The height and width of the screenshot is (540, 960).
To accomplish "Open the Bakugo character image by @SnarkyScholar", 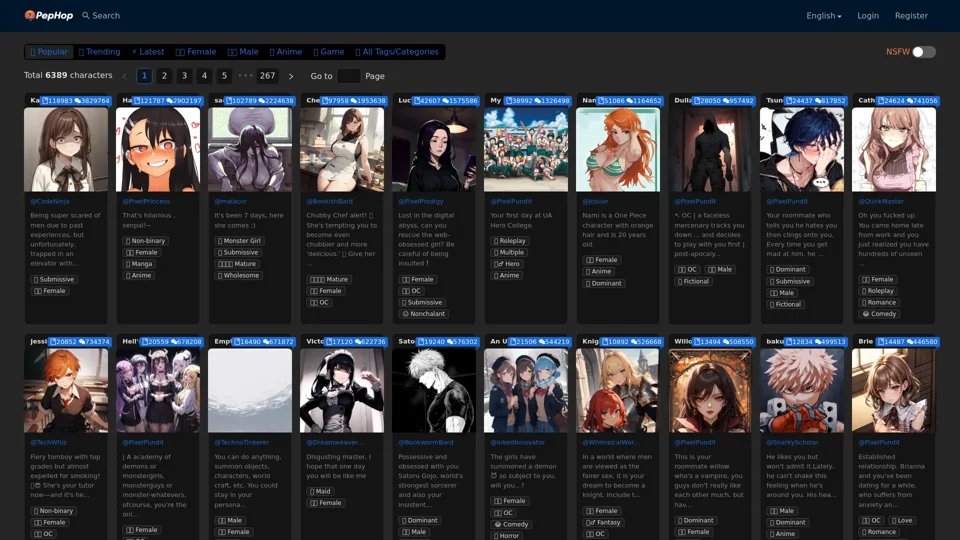I will coord(802,391).
